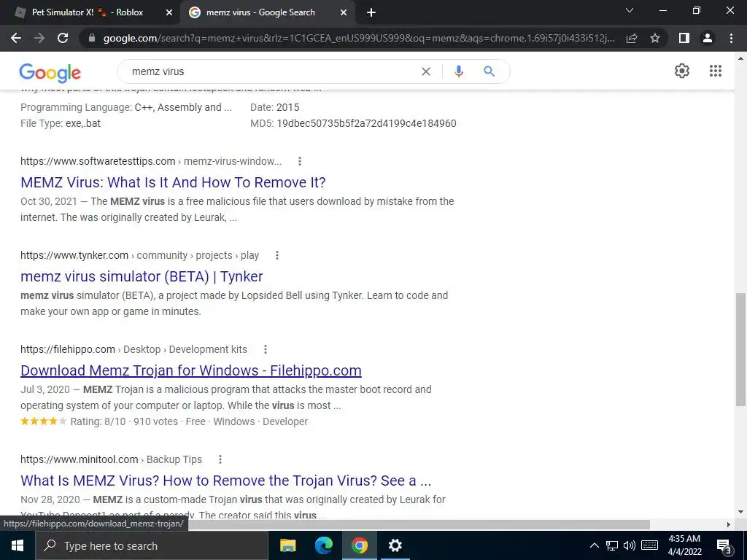
Task: View site information lock icon
Action: (92, 38)
